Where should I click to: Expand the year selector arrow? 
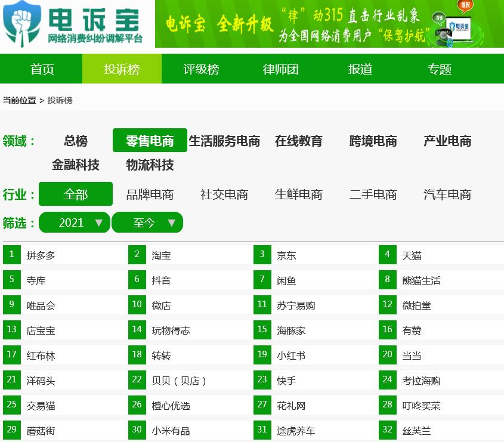click(x=99, y=222)
